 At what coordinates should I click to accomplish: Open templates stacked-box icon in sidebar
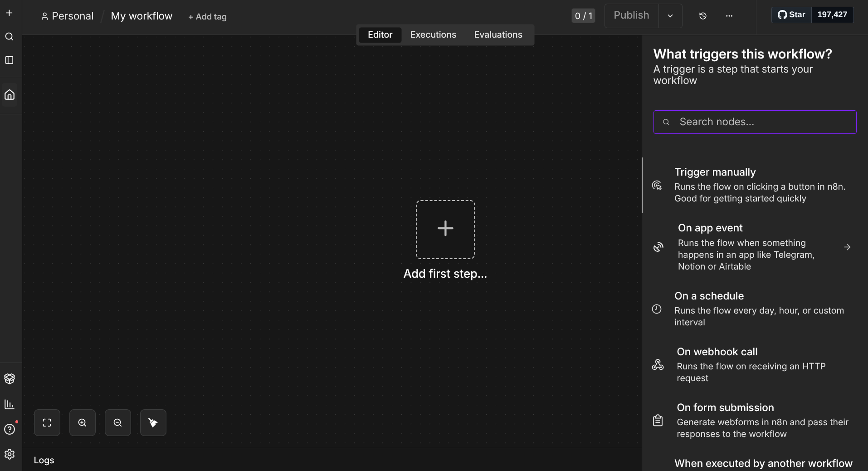10,378
